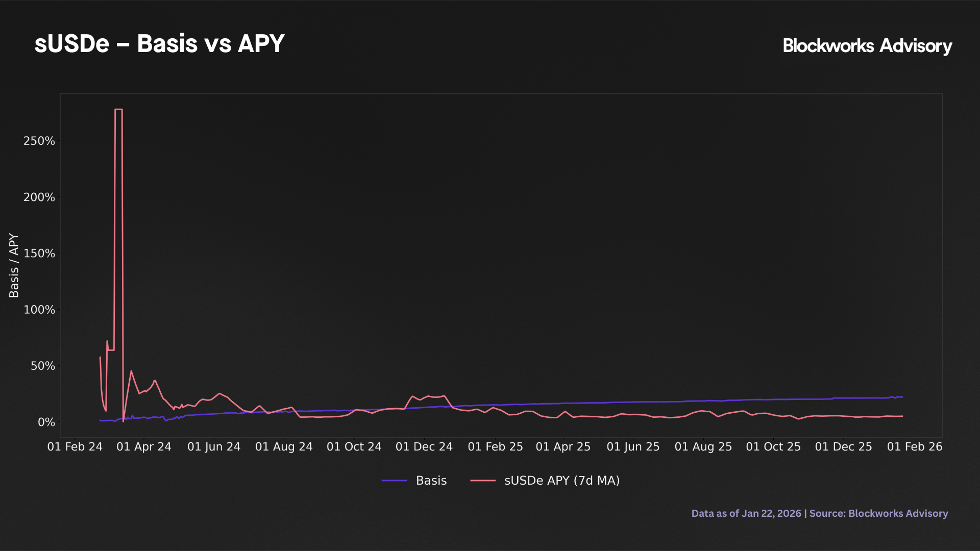
Task: Click the 01 Feb 25 x-axis label
Action: (x=495, y=446)
